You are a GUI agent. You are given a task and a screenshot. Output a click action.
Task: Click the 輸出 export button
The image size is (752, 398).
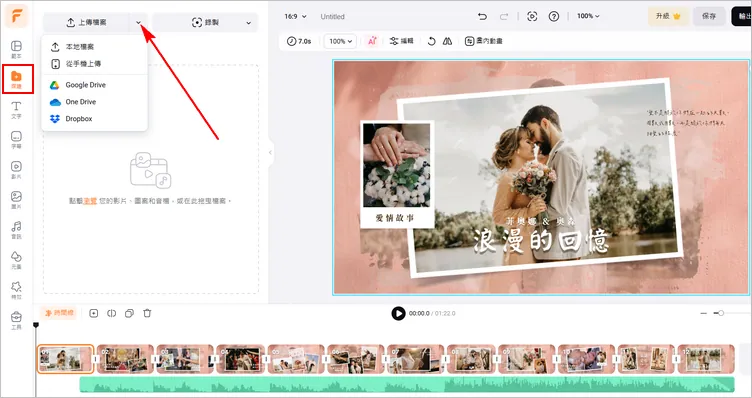tap(742, 16)
